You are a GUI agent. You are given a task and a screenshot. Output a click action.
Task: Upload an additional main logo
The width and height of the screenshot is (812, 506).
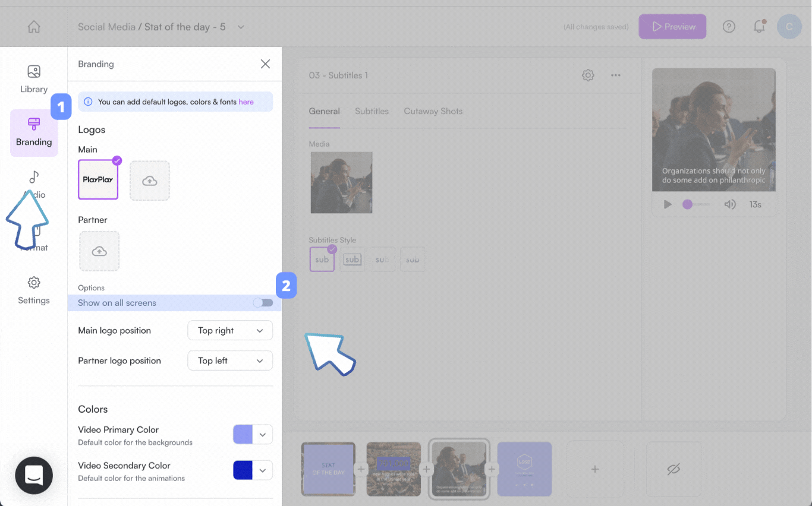[x=150, y=181]
